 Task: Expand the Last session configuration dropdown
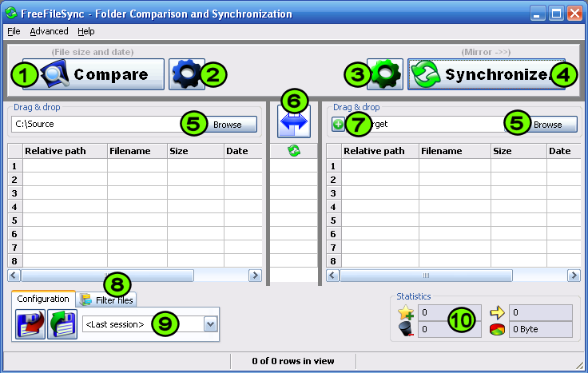click(211, 324)
